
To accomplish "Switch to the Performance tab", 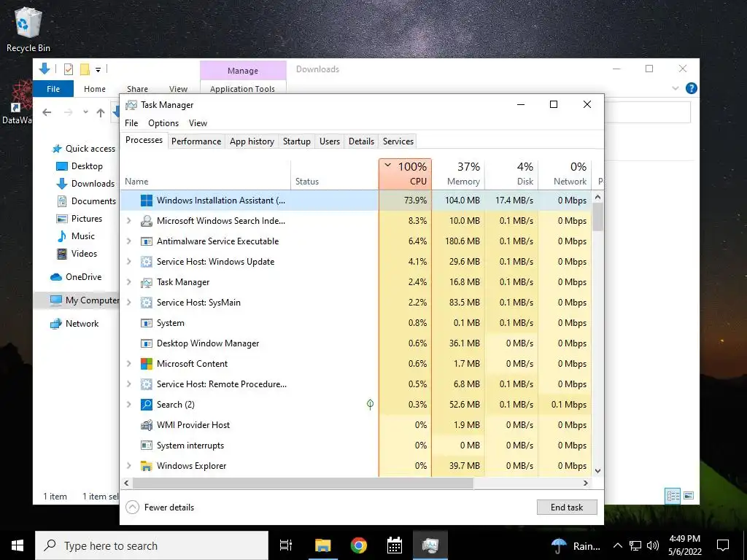I will click(196, 141).
